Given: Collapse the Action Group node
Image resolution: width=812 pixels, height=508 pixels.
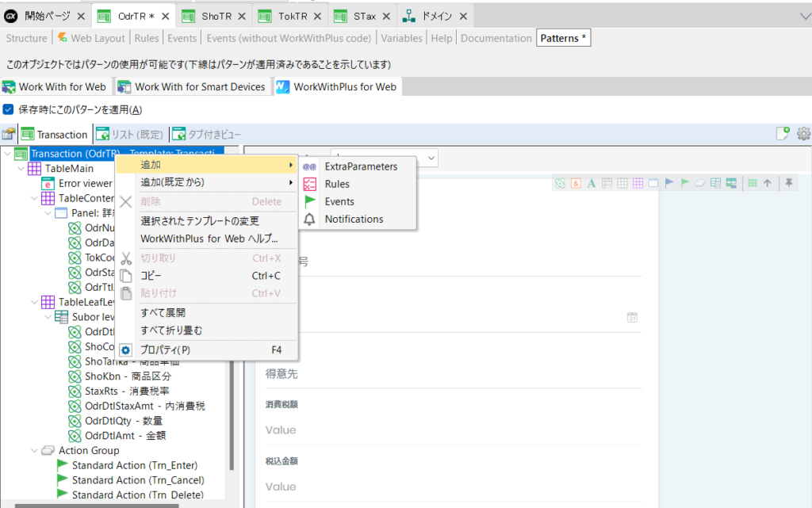Looking at the screenshot, I should (x=35, y=450).
